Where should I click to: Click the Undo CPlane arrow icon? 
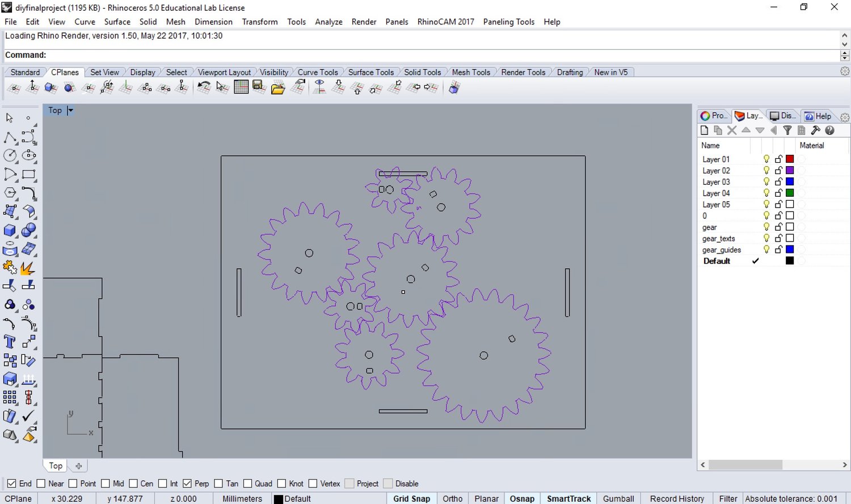click(204, 87)
